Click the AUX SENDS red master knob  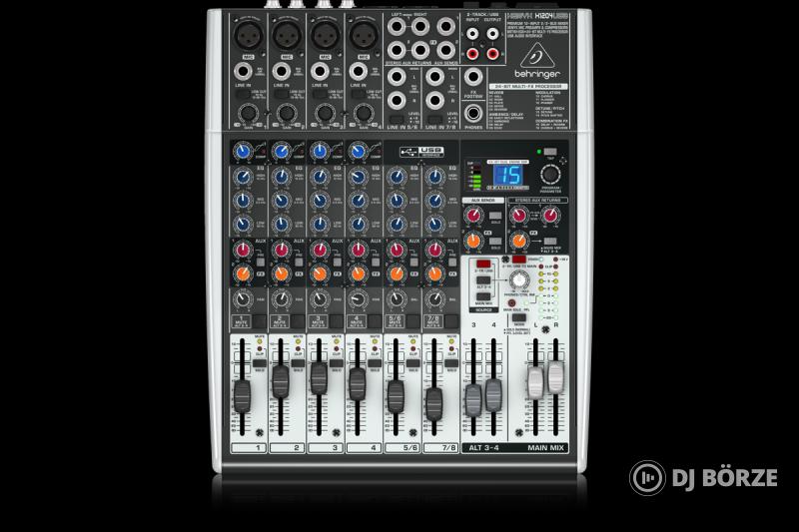[473, 216]
